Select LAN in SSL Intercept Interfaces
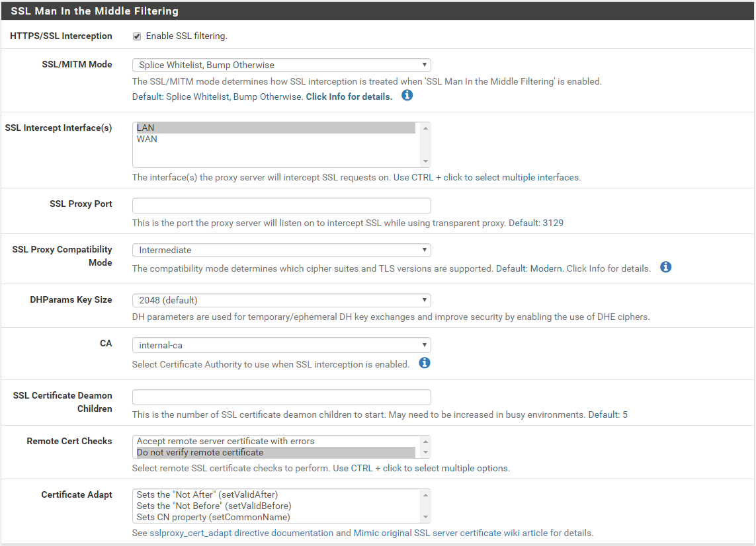This screenshot has width=756, height=546. pyautogui.click(x=275, y=128)
